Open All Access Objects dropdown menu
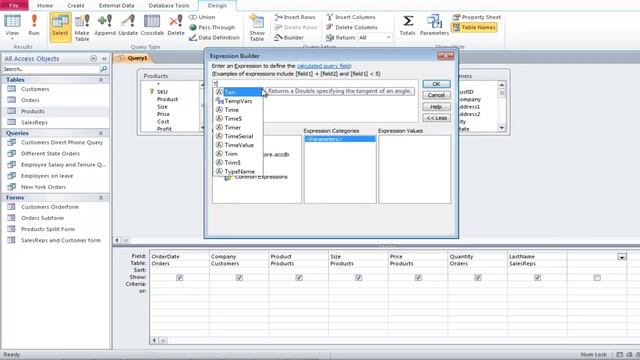 pyautogui.click(x=93, y=59)
